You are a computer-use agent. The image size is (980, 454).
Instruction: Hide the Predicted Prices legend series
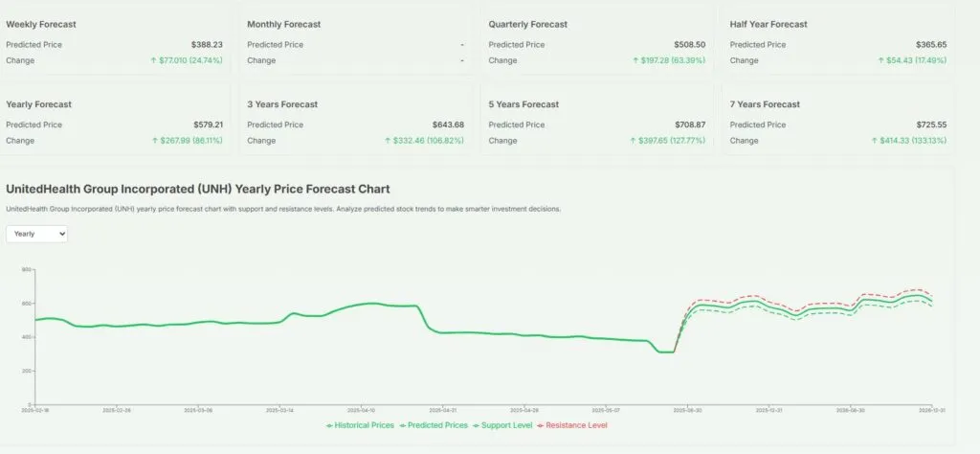click(x=434, y=424)
